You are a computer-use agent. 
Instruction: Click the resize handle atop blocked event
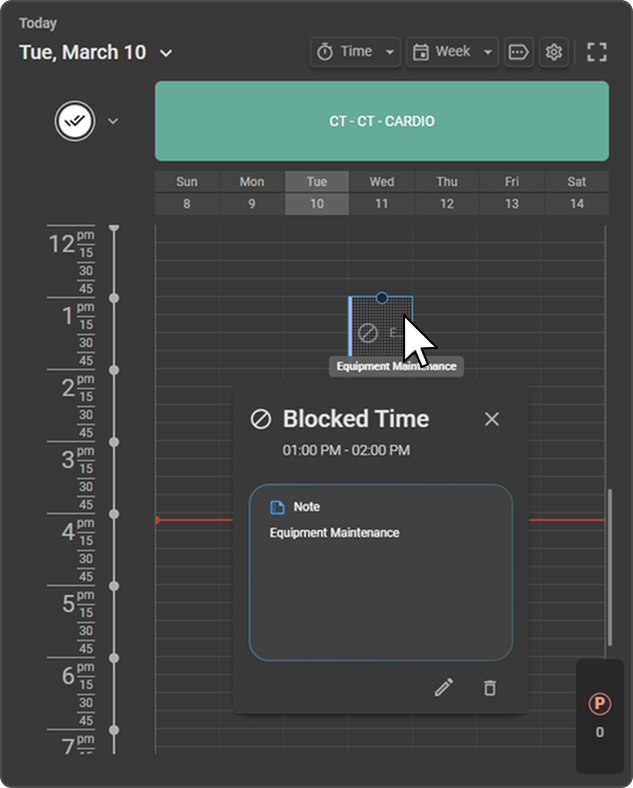click(x=382, y=298)
